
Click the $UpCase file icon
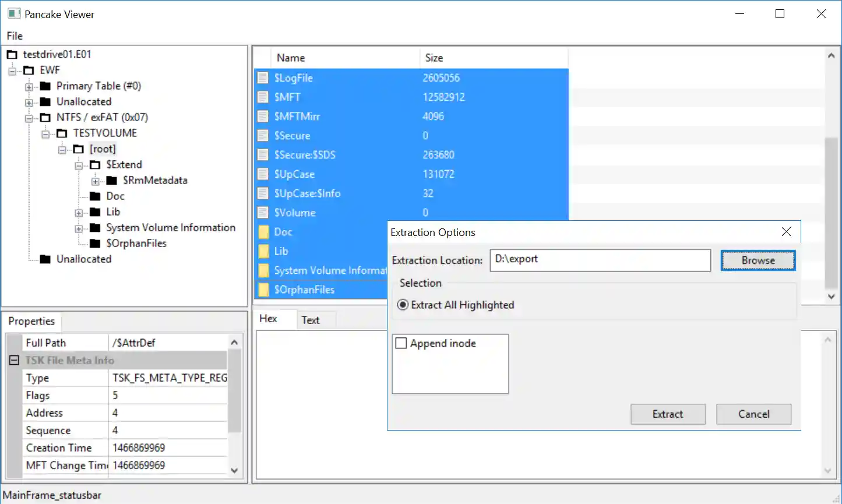(x=263, y=174)
